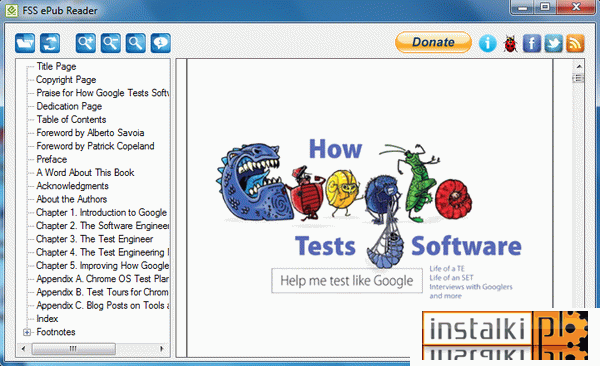Click the ladybug bug report icon

[510, 43]
